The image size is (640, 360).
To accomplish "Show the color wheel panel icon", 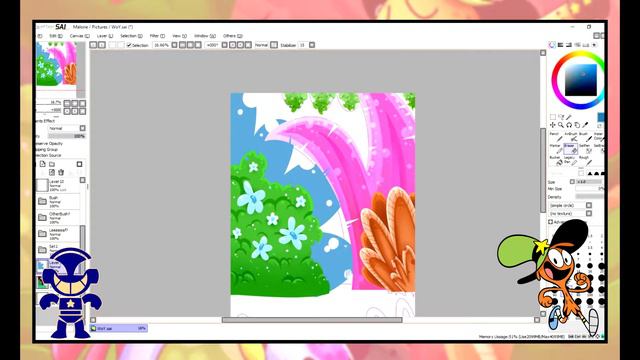I will click(x=552, y=45).
